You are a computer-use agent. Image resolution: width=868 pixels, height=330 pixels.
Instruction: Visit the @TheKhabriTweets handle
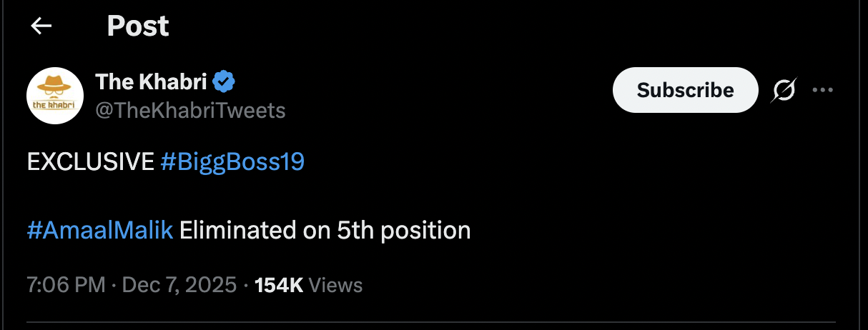coord(190,110)
